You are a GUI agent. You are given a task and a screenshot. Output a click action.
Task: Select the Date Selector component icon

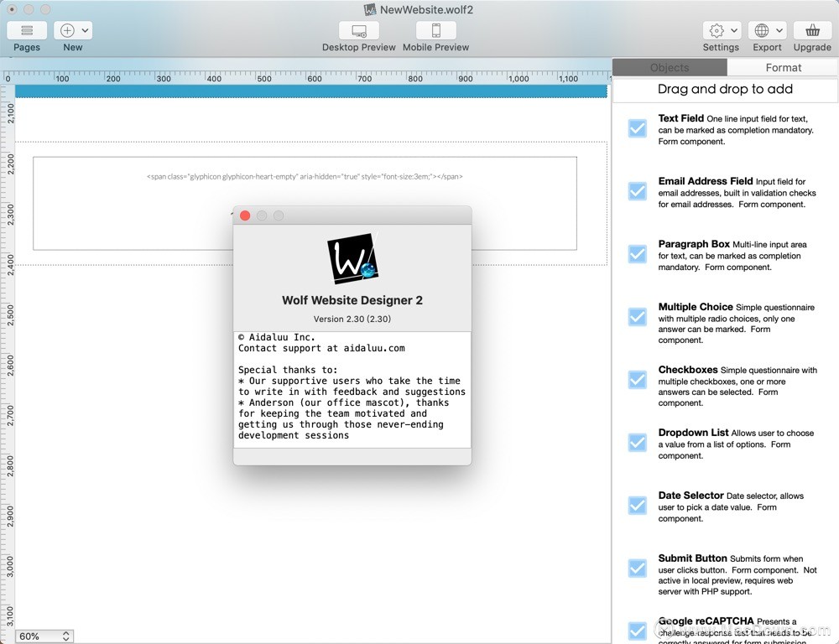pos(638,506)
